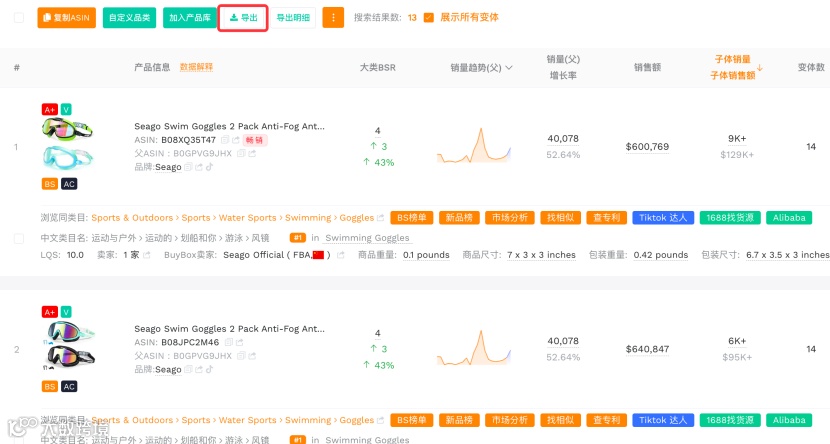Click sales amount $600,769
Screen dimensions: 830x444
pyautogui.click(x=647, y=147)
